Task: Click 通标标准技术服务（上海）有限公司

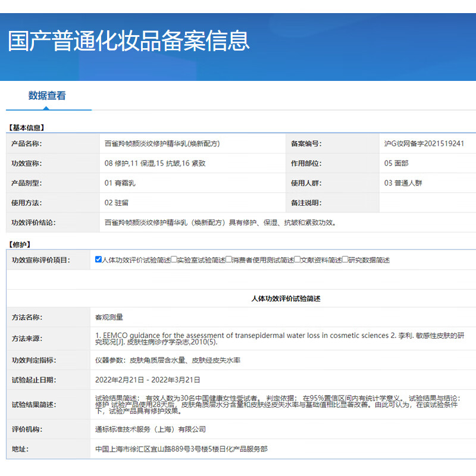Action: click(151, 429)
